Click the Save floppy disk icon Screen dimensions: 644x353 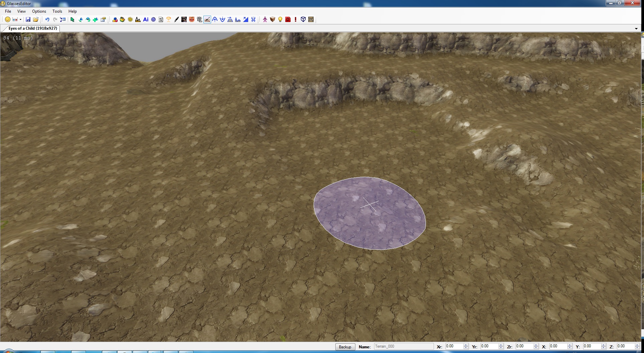tap(28, 20)
